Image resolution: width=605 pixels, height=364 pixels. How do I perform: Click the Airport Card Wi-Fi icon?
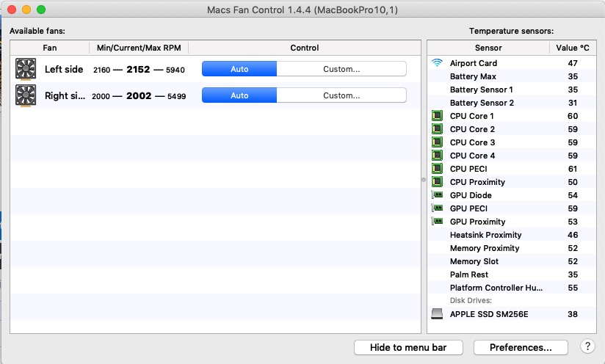437,62
